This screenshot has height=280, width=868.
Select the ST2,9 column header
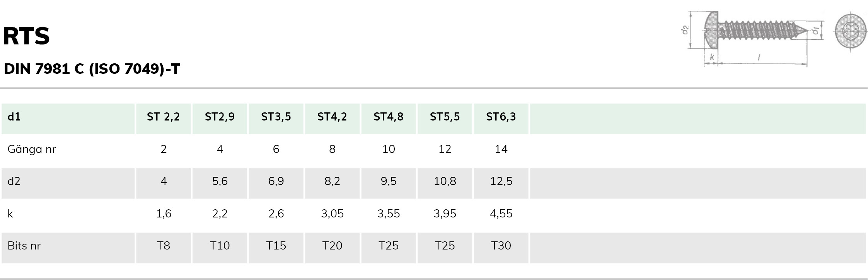tap(220, 117)
